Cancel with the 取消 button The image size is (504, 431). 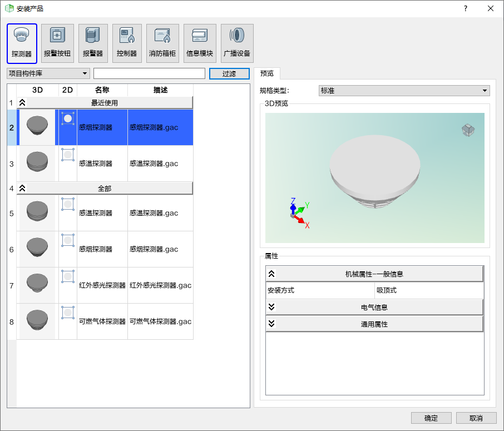click(x=476, y=418)
